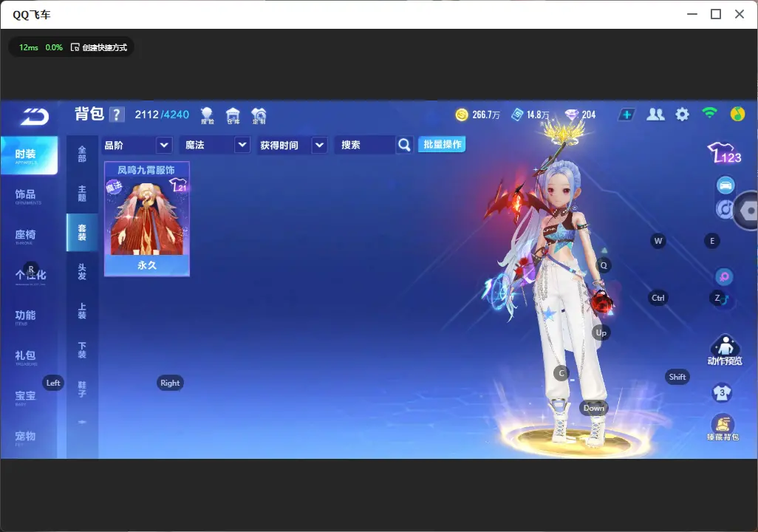Viewport: 758px width, 532px height.
Task: Maximize the QQ飞车 window
Action: click(x=716, y=15)
